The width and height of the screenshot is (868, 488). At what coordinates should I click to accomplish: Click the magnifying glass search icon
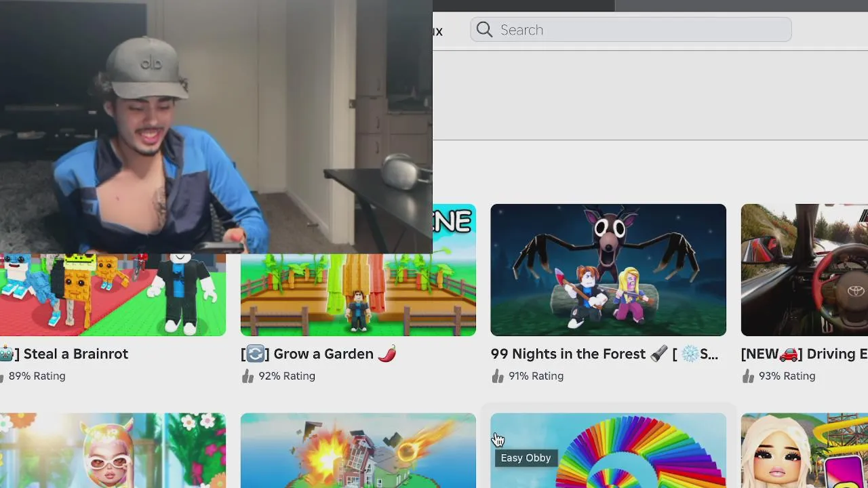[x=484, y=30]
